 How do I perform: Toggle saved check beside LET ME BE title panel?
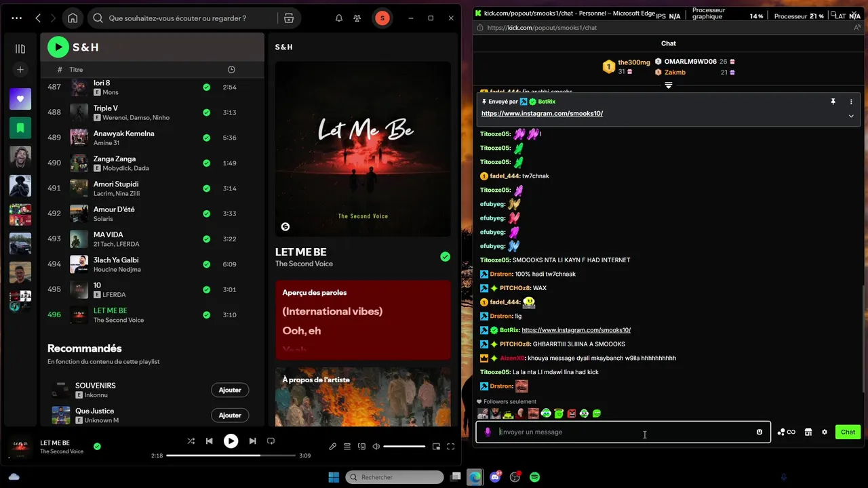[445, 257]
